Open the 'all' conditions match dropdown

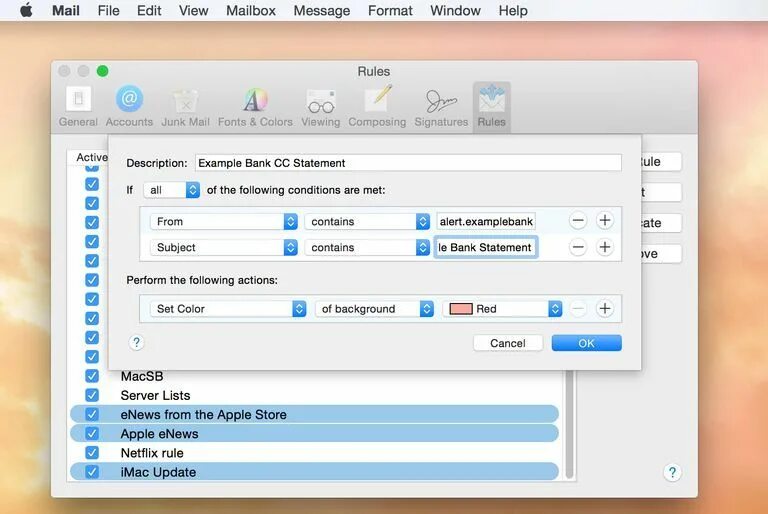171,190
